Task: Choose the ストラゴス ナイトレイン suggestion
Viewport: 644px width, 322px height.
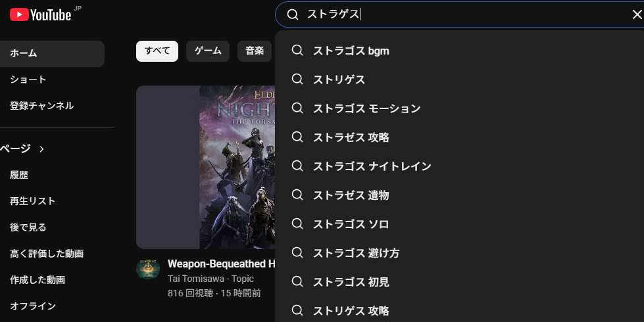Action: [x=372, y=166]
